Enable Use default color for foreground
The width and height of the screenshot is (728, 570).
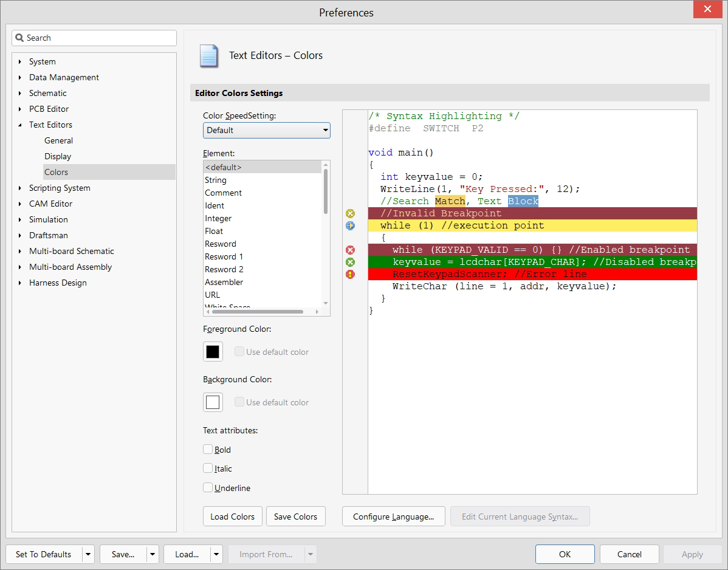tap(239, 351)
